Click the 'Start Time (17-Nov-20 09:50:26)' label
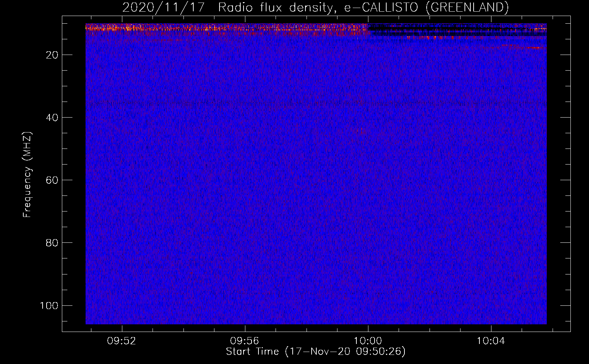Viewport: 589px width, 364px height. [316, 352]
